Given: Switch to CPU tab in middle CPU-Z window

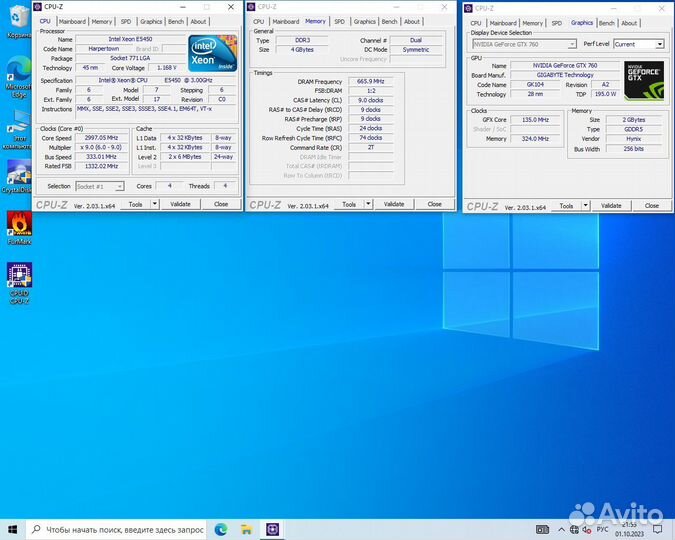Looking at the screenshot, I should (259, 22).
